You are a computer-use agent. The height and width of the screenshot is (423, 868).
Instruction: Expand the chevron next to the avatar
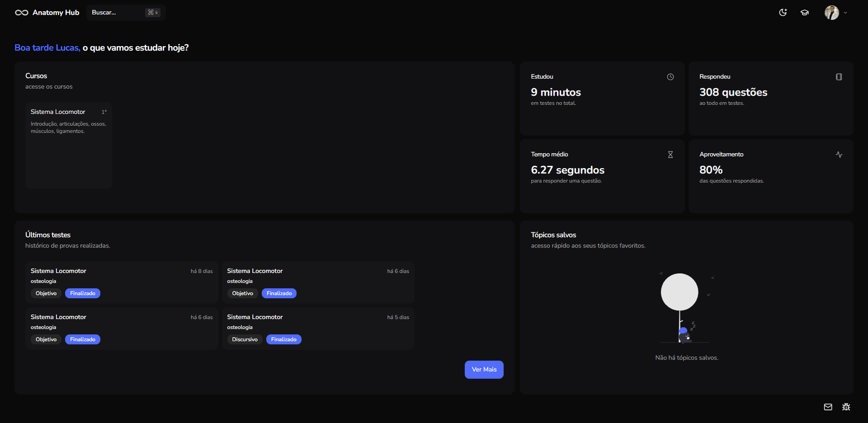pyautogui.click(x=845, y=13)
